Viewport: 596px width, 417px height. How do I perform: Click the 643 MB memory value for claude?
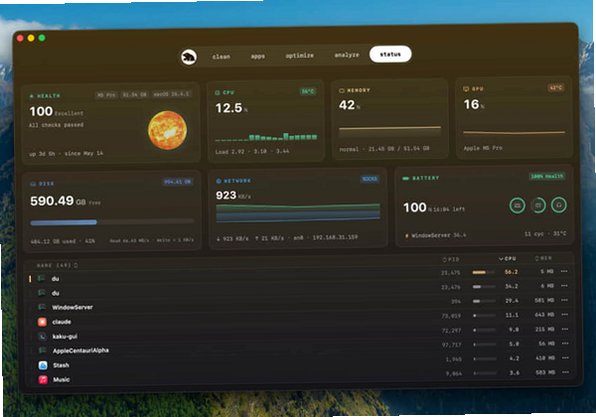(x=544, y=315)
